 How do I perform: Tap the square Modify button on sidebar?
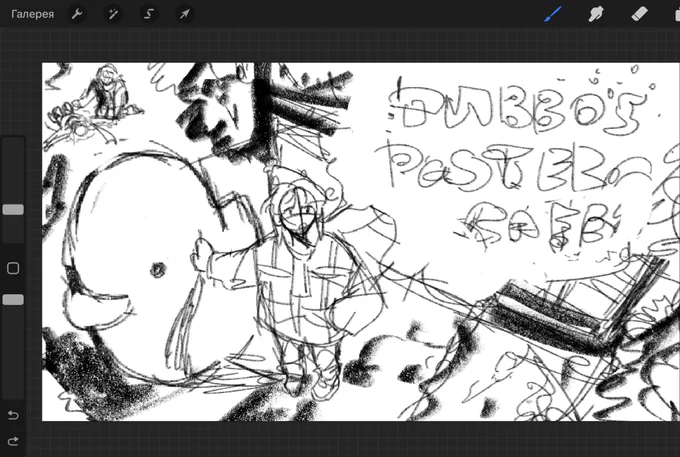tap(13, 268)
